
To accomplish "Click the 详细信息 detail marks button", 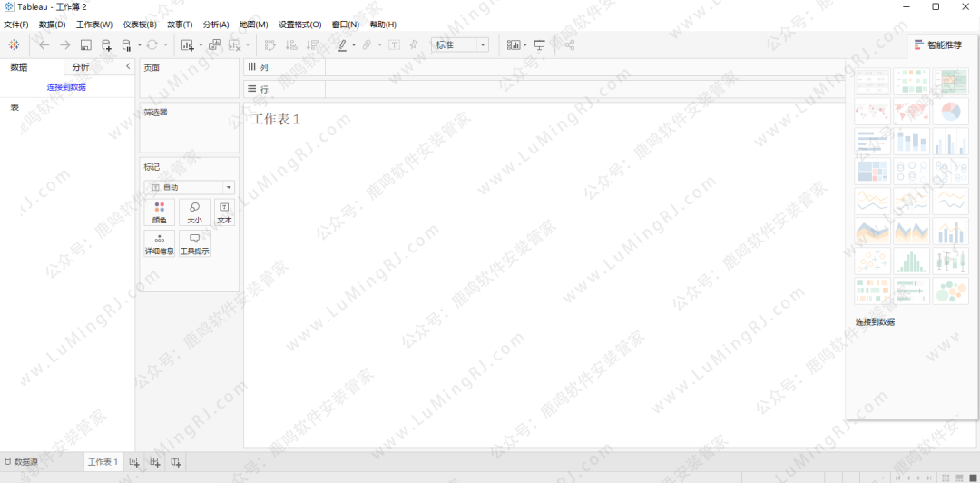I will coord(160,244).
